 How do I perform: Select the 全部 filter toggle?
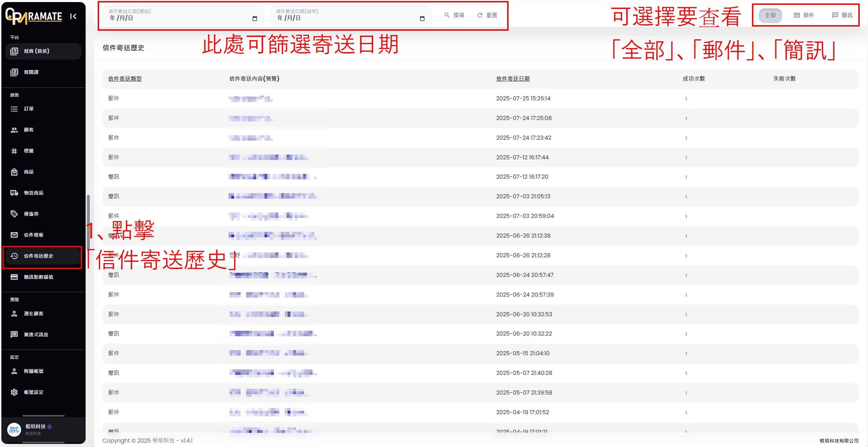[770, 16]
